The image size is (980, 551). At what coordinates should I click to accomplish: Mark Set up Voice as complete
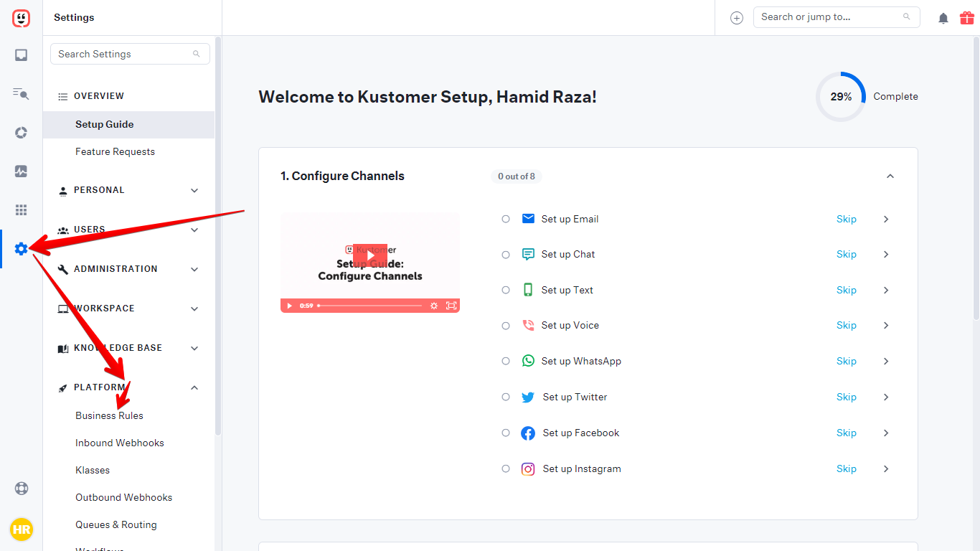pyautogui.click(x=506, y=326)
